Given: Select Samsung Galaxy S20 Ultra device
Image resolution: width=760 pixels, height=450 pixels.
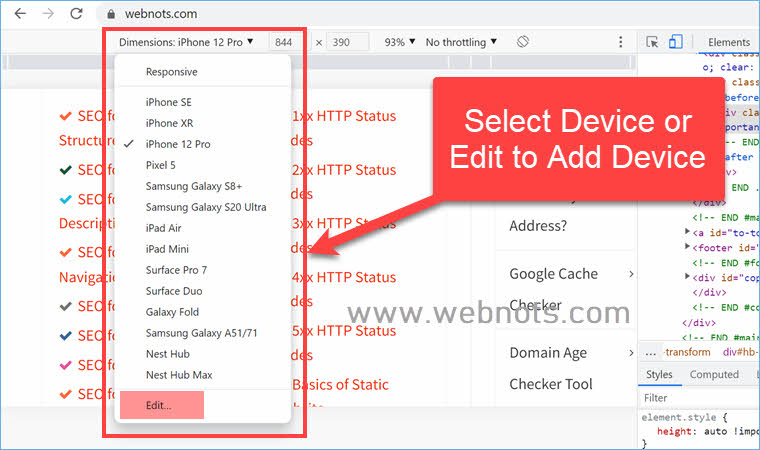Looking at the screenshot, I should click(x=205, y=207).
